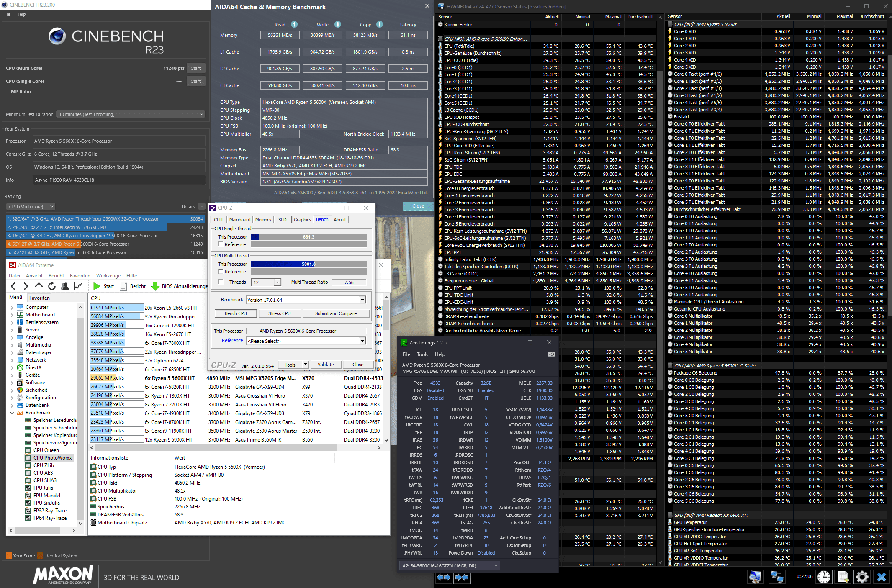
Task: Click the Bench CPU button
Action: tap(235, 313)
